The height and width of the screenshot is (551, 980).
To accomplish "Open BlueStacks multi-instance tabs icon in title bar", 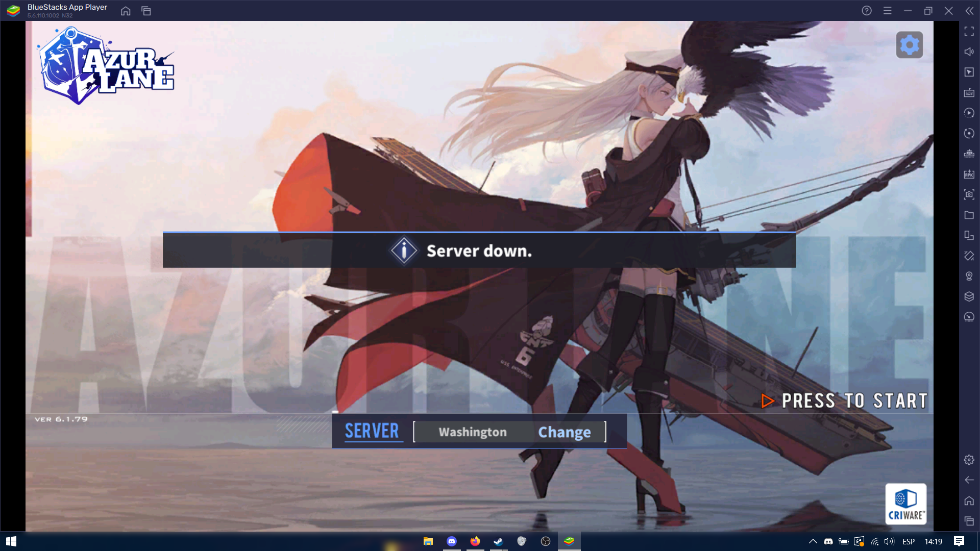I will 146,11.
